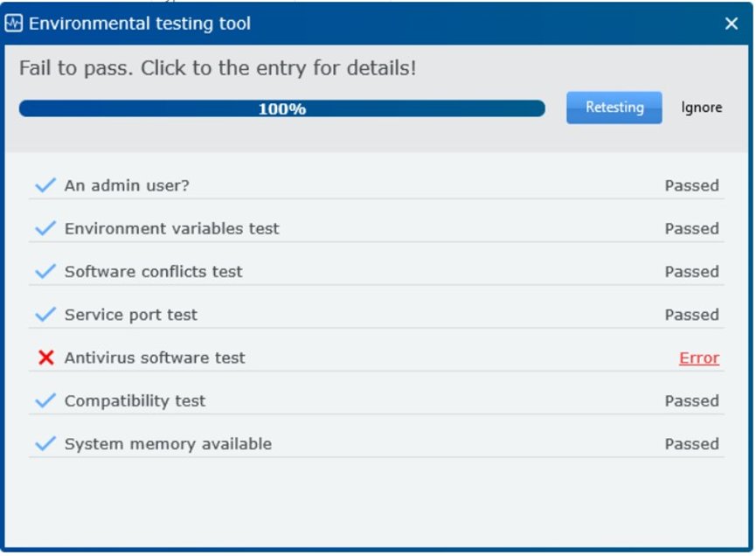The height and width of the screenshot is (556, 756).
Task: Close the Environmental testing tool window
Action: point(731,23)
